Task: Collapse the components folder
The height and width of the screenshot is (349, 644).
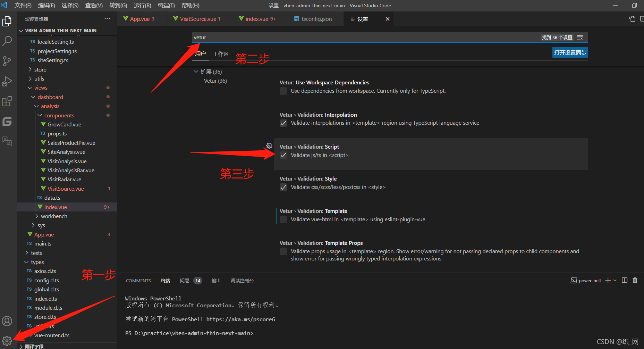Action: pyautogui.click(x=39, y=115)
